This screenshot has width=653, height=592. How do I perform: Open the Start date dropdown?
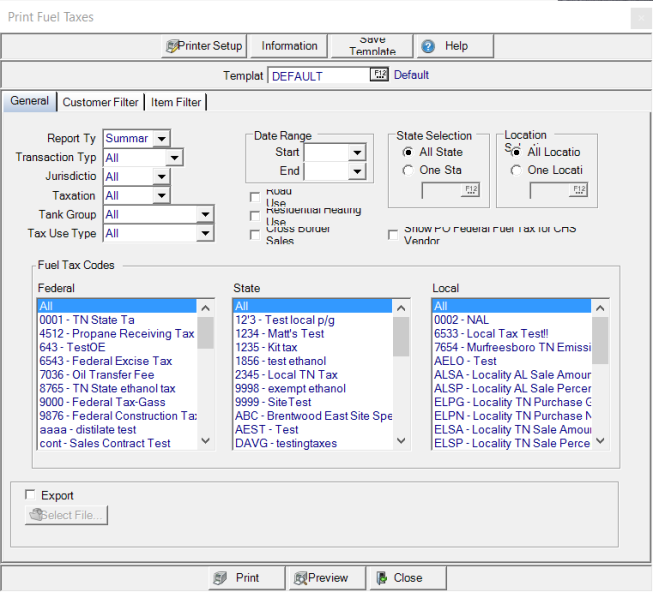click(x=357, y=152)
